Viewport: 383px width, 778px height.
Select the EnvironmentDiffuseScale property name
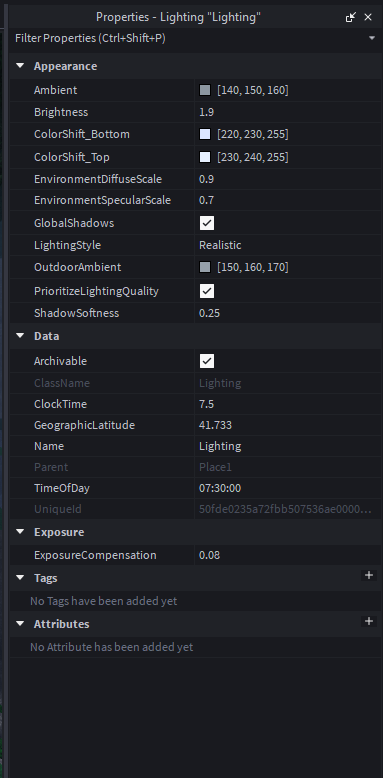[x=98, y=179]
